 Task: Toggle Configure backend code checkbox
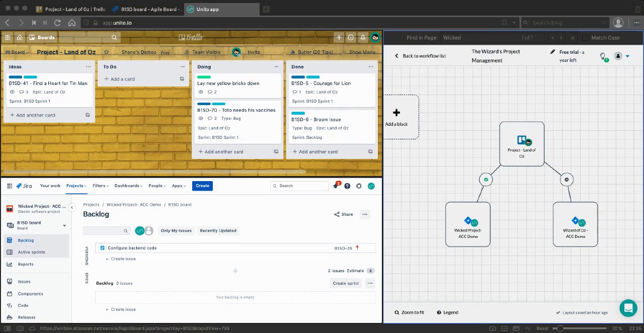click(x=103, y=248)
